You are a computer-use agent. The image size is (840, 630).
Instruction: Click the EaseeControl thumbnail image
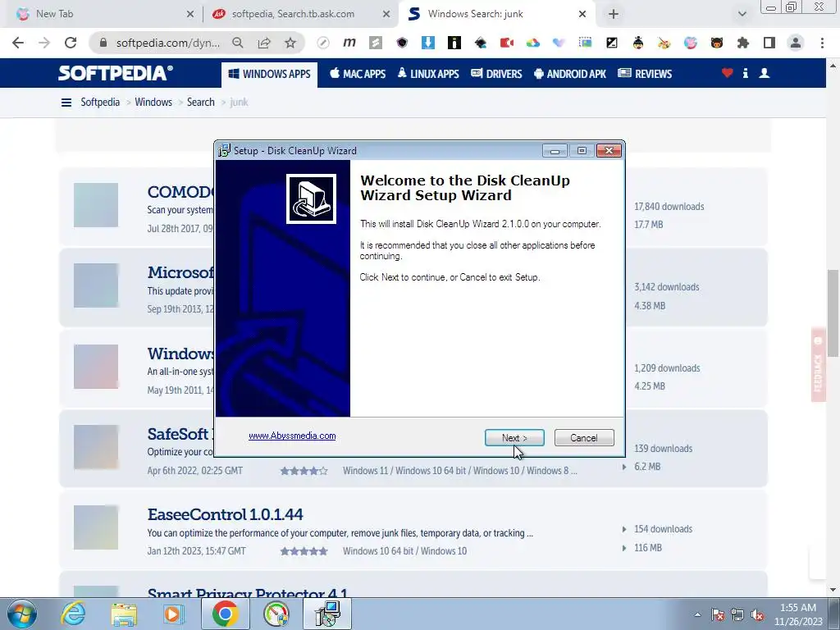pos(96,527)
